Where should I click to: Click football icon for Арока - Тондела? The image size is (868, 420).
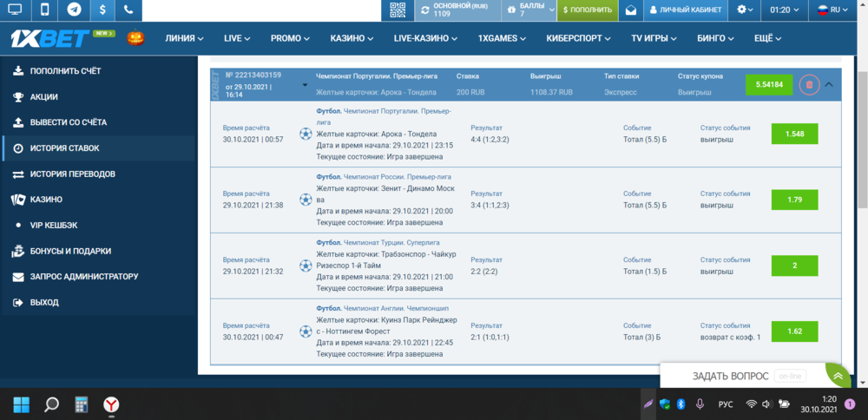[306, 134]
